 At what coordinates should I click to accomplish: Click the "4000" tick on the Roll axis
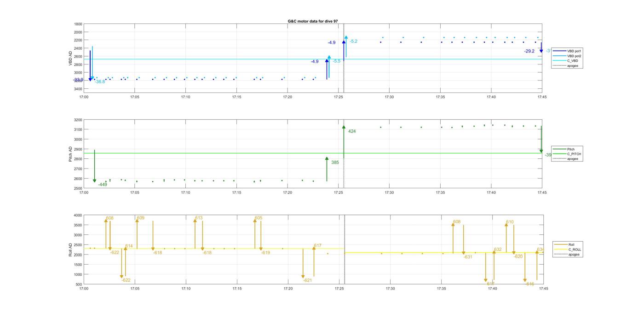click(78, 215)
